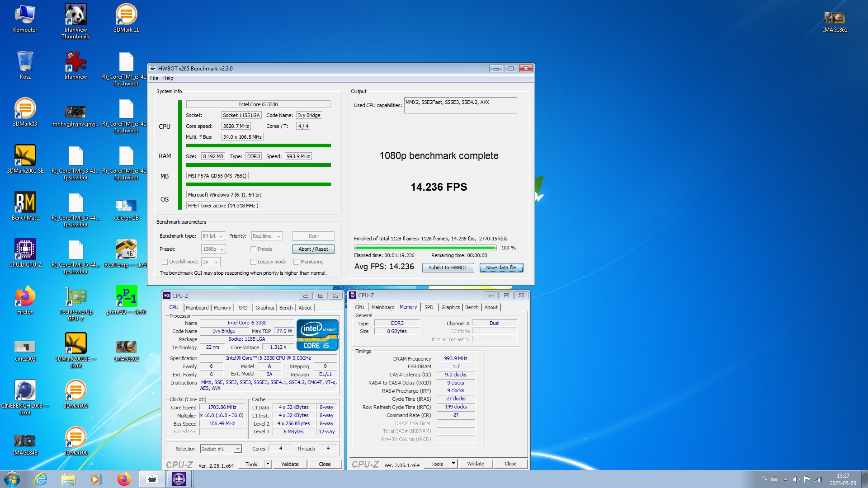Click the Abort / Reset button
The image size is (868, 488).
(x=313, y=249)
